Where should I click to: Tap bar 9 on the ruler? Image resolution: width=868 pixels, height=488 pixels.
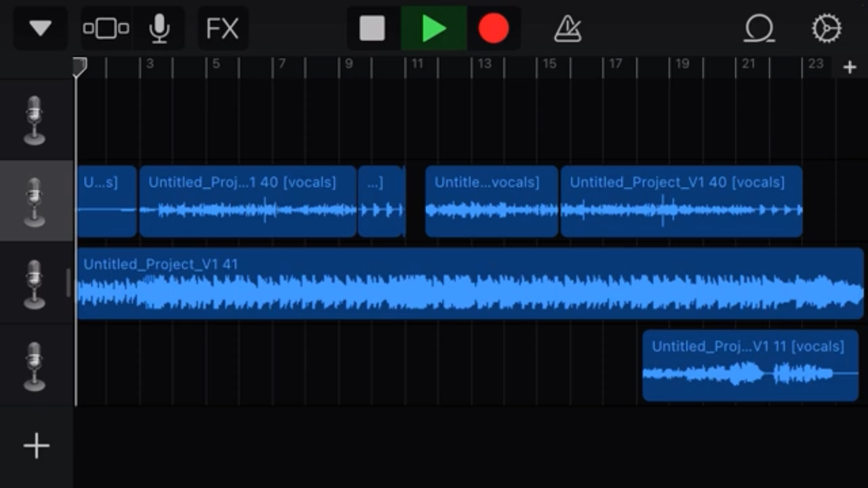[x=349, y=64]
